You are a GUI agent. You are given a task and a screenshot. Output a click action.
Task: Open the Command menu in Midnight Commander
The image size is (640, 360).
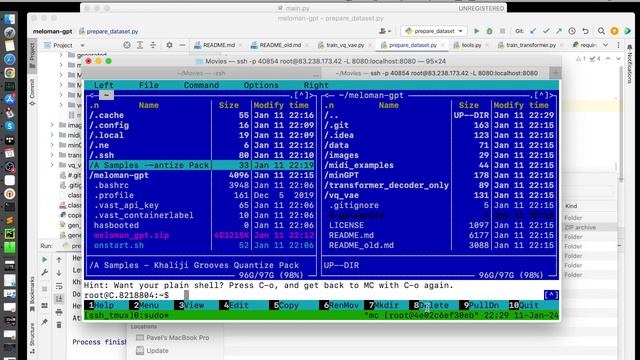(x=201, y=85)
